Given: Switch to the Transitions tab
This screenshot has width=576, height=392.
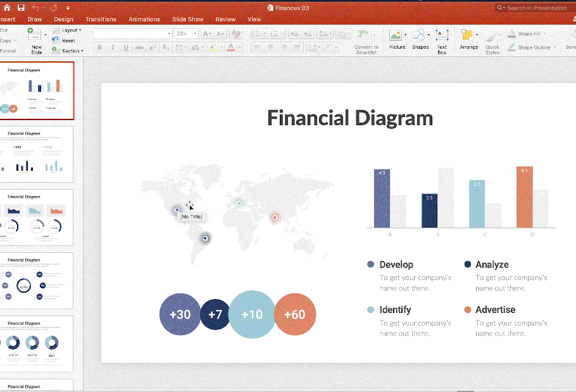Looking at the screenshot, I should tap(101, 20).
